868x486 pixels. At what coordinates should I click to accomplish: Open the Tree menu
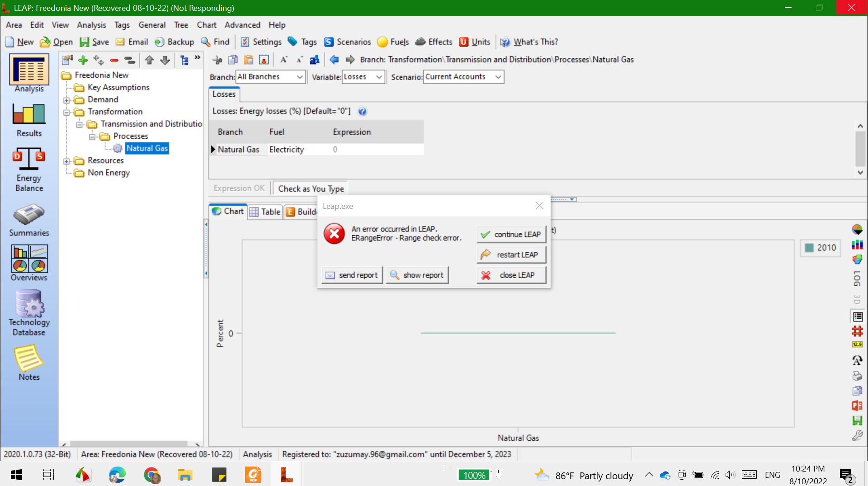(181, 25)
